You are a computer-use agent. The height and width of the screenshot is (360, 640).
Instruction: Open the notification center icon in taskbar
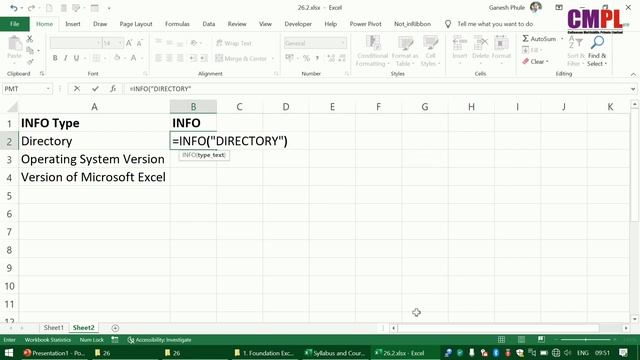click(x=623, y=353)
